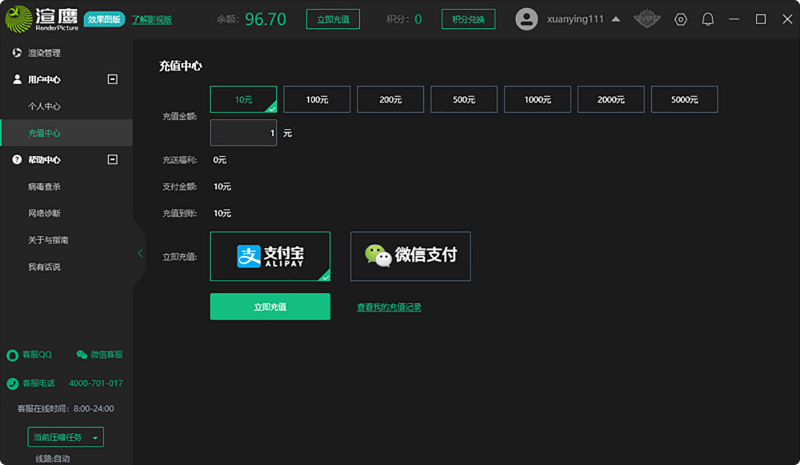This screenshot has width=800, height=465.
Task: Click the green 立即充值 submit button
Action: tap(270, 307)
